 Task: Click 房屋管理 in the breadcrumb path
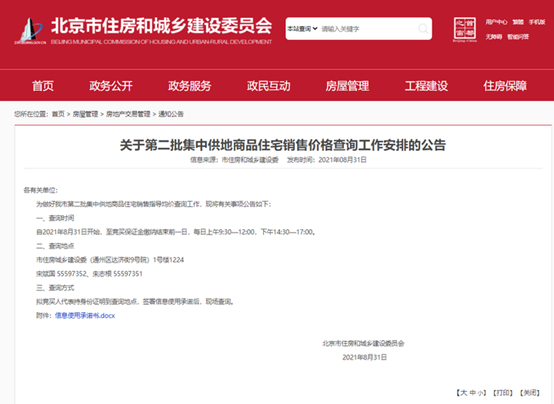click(x=85, y=114)
